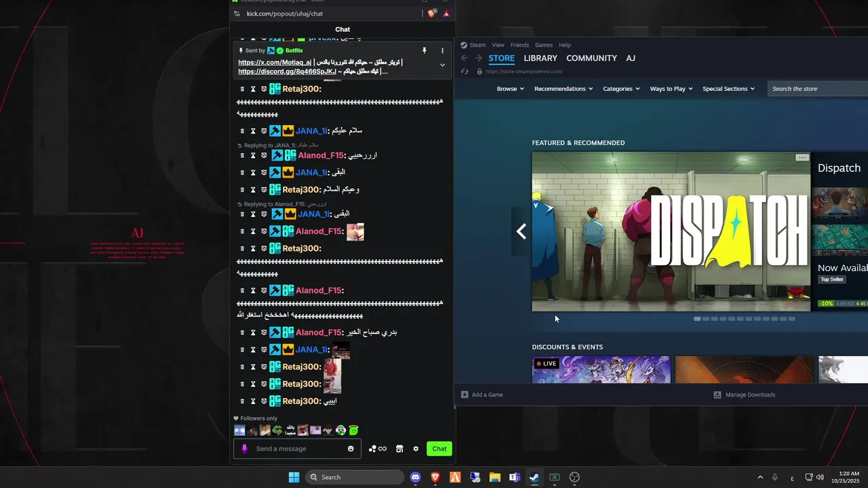Open the AJ profile tab in Steam
The height and width of the screenshot is (488, 868).
coord(631,58)
